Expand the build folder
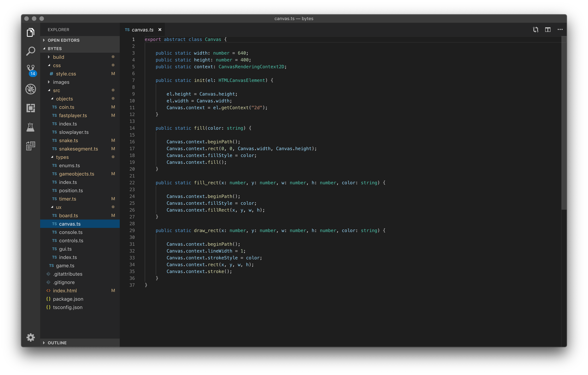The image size is (588, 375). pyautogui.click(x=80, y=57)
